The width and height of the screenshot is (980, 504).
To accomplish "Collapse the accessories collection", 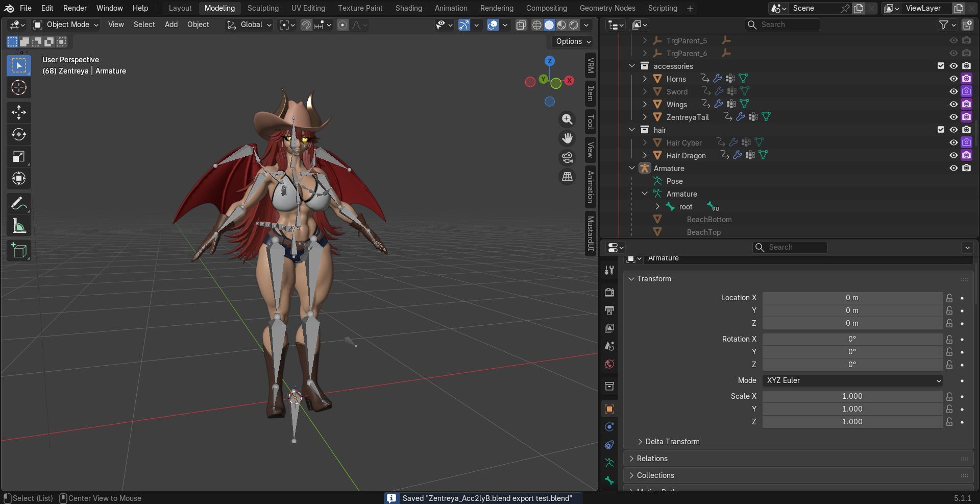I will coord(632,66).
